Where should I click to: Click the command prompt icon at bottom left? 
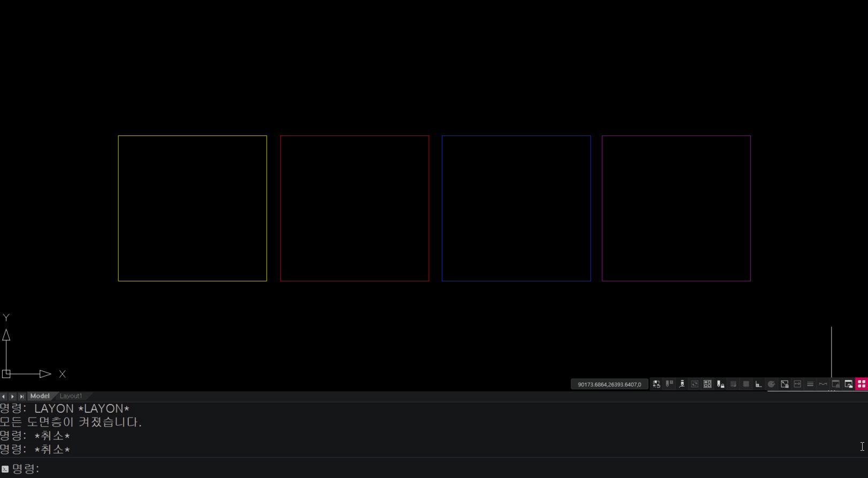[5, 469]
